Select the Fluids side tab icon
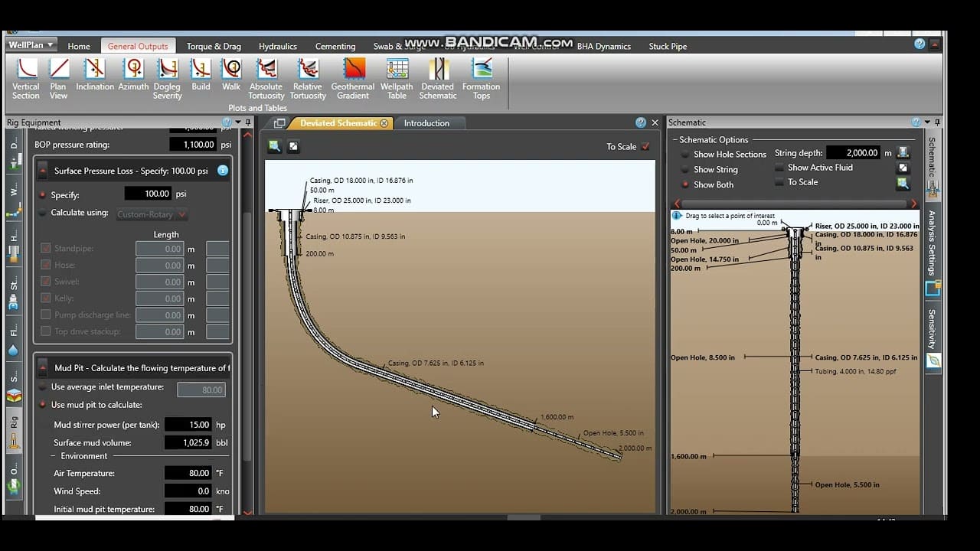The height and width of the screenshot is (551, 980). 13,350
